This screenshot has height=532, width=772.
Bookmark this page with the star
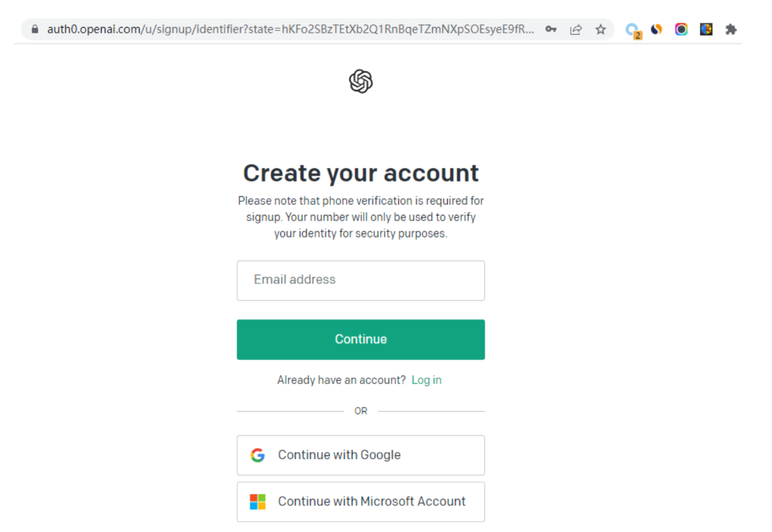[x=600, y=30]
